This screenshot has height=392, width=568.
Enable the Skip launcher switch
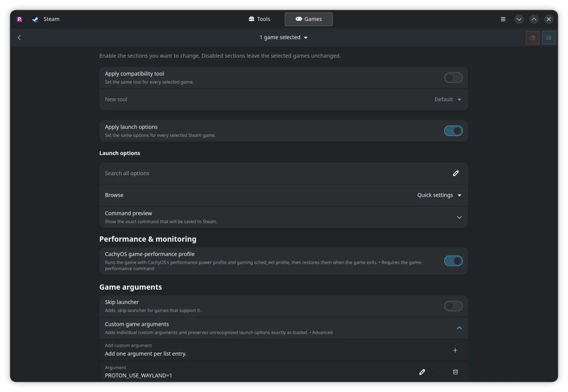coord(453,306)
